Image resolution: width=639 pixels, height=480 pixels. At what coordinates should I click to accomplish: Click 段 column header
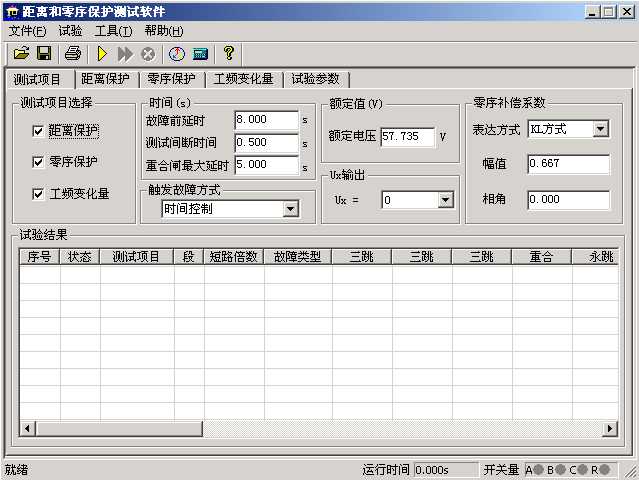[x=189, y=257]
